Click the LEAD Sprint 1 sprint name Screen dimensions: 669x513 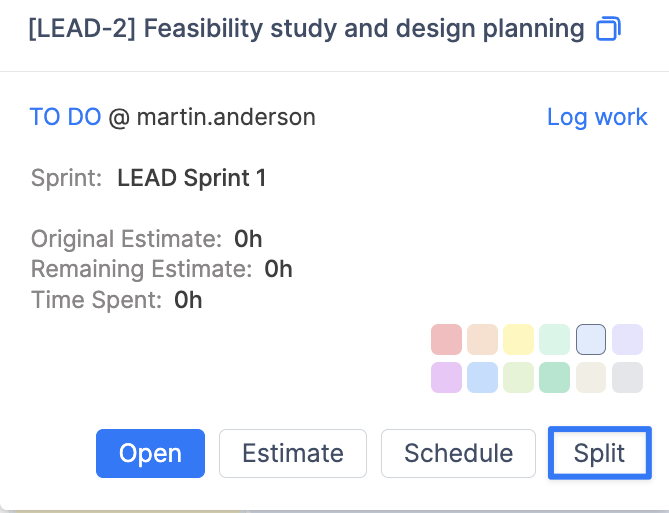tap(191, 179)
